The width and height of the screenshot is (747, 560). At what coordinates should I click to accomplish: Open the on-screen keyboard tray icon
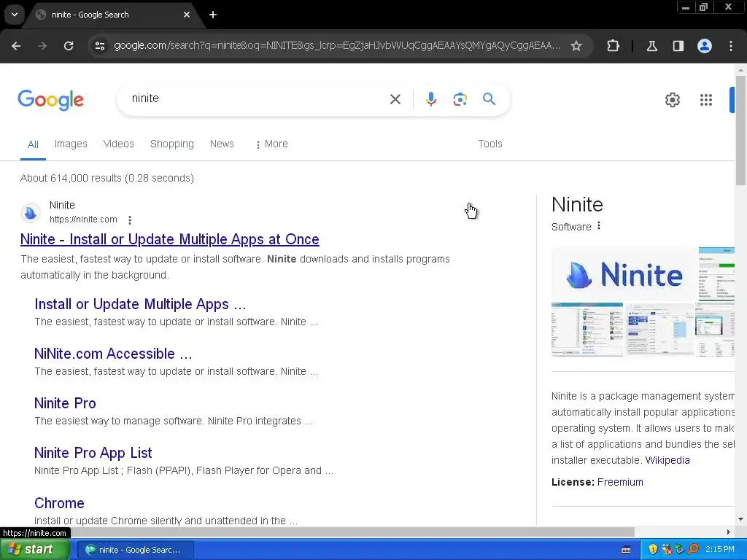[626, 550]
